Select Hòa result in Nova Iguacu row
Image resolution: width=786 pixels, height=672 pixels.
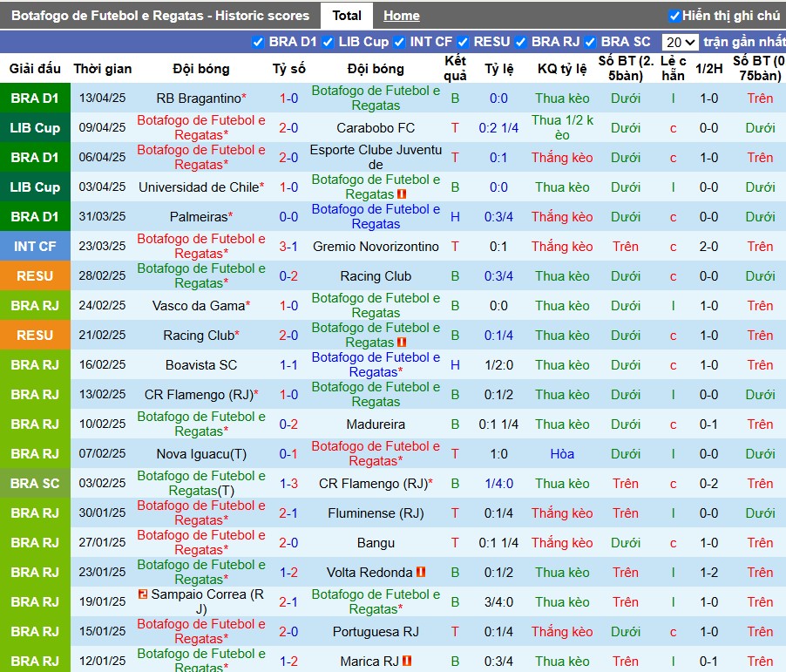tap(562, 454)
